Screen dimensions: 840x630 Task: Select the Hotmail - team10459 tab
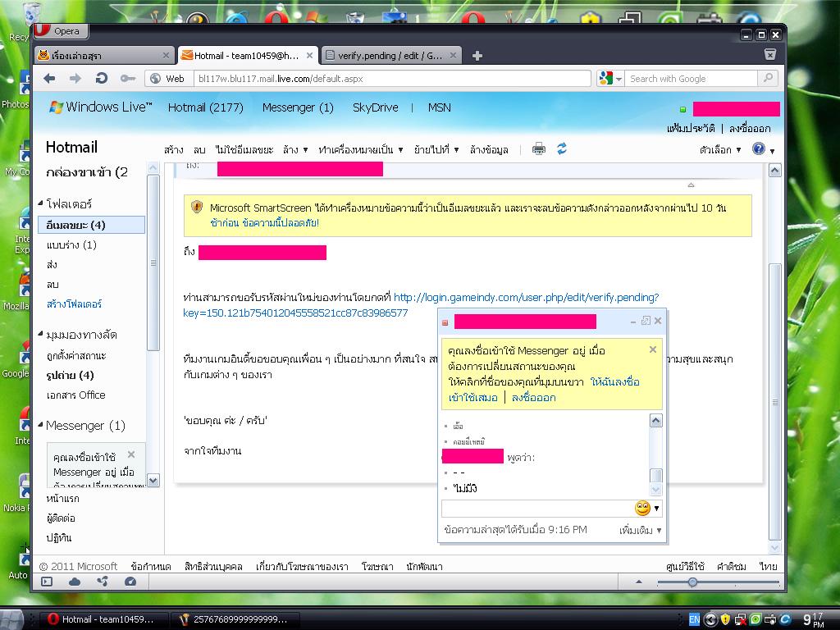pyautogui.click(x=248, y=55)
